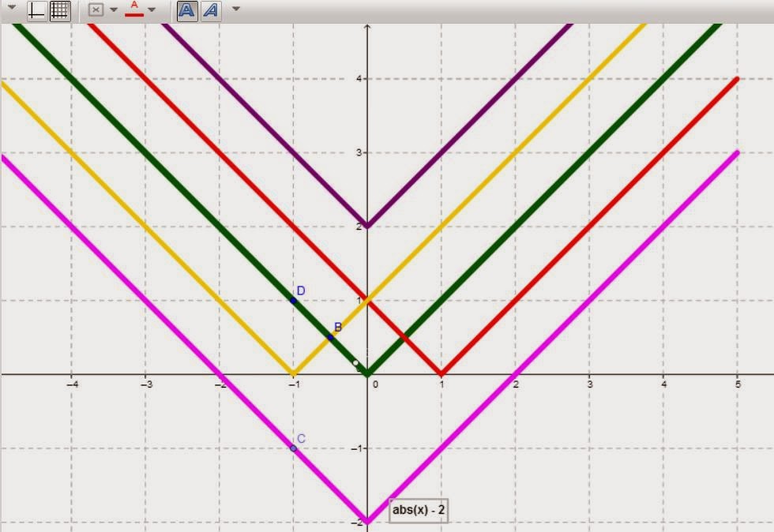774x532 pixels.
Task: Click the bold 'A' formatting icon
Action: 186,10
